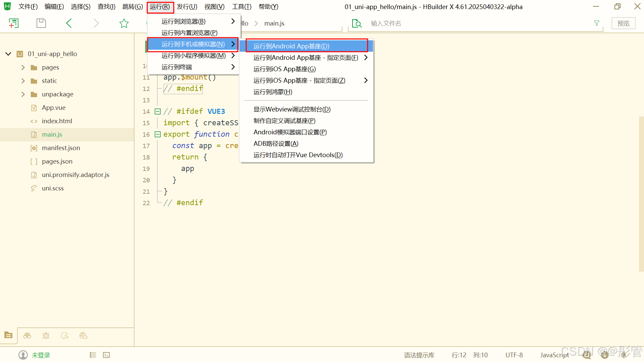
Task: Go back with the left arrow icon
Action: (69, 23)
